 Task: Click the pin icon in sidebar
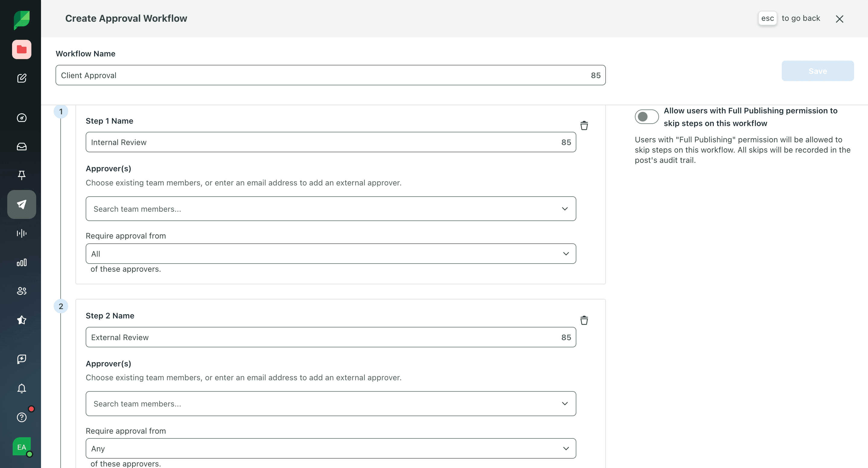pyautogui.click(x=22, y=175)
